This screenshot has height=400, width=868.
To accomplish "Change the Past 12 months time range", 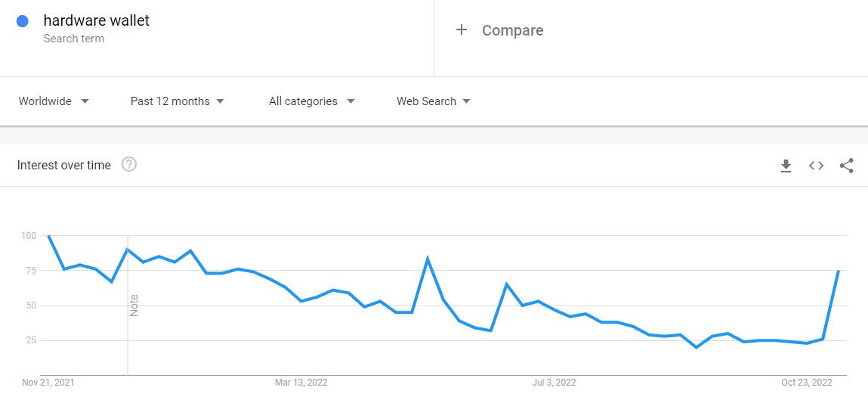I will coord(177,101).
